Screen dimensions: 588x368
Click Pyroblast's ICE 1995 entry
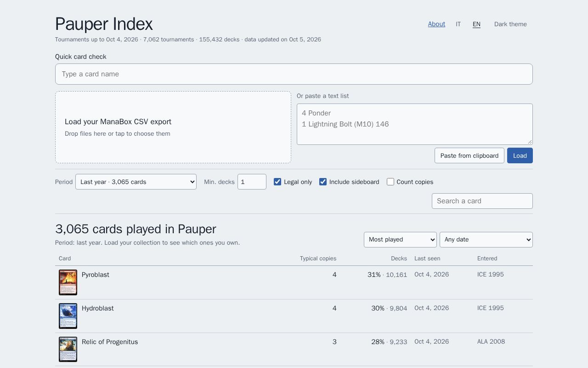pyautogui.click(x=491, y=274)
